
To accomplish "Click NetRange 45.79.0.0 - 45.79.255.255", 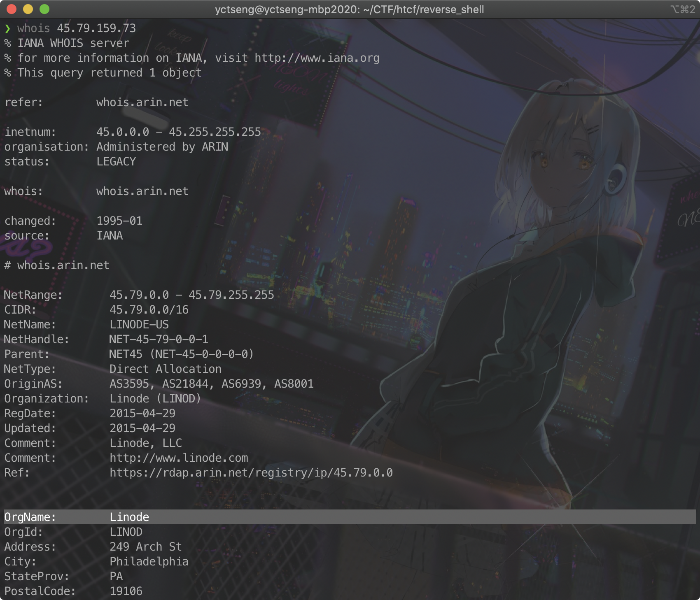I will [192, 295].
